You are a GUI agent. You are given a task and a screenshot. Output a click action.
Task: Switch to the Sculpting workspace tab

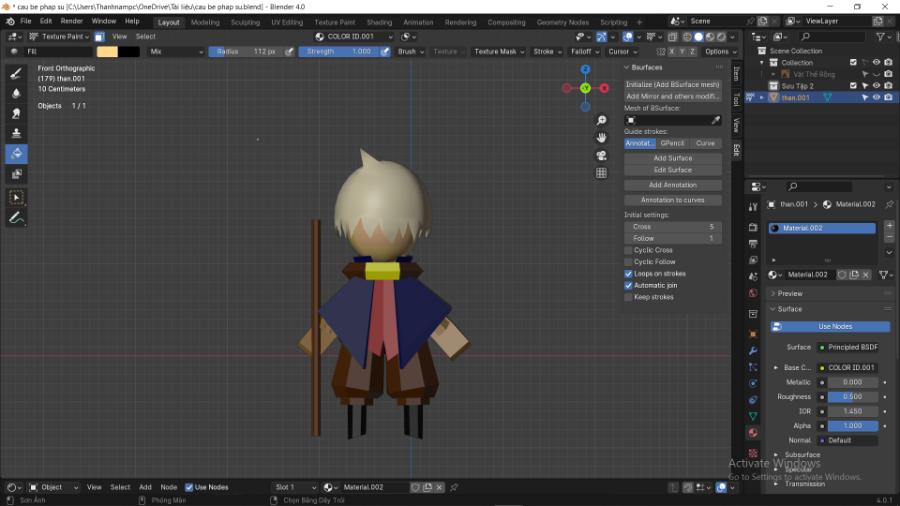(x=245, y=22)
